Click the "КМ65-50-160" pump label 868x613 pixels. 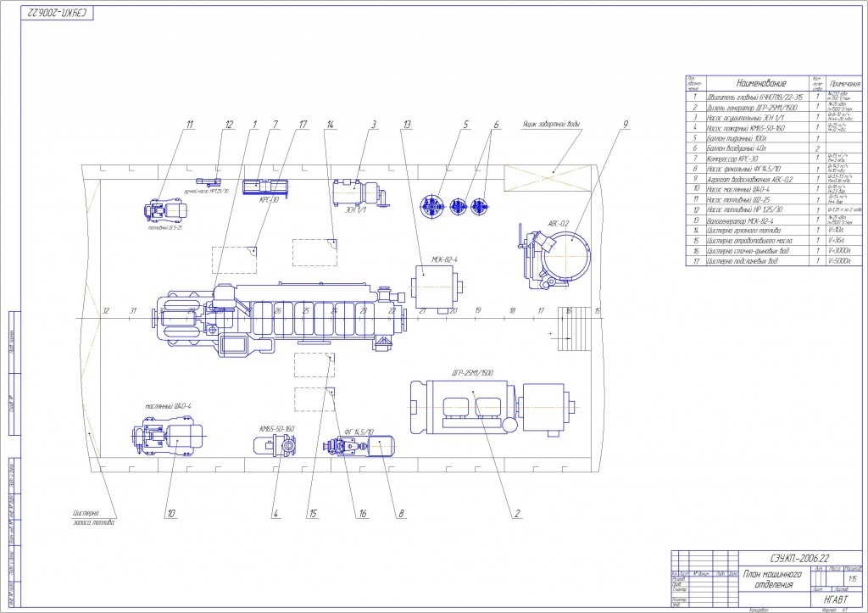(x=277, y=429)
